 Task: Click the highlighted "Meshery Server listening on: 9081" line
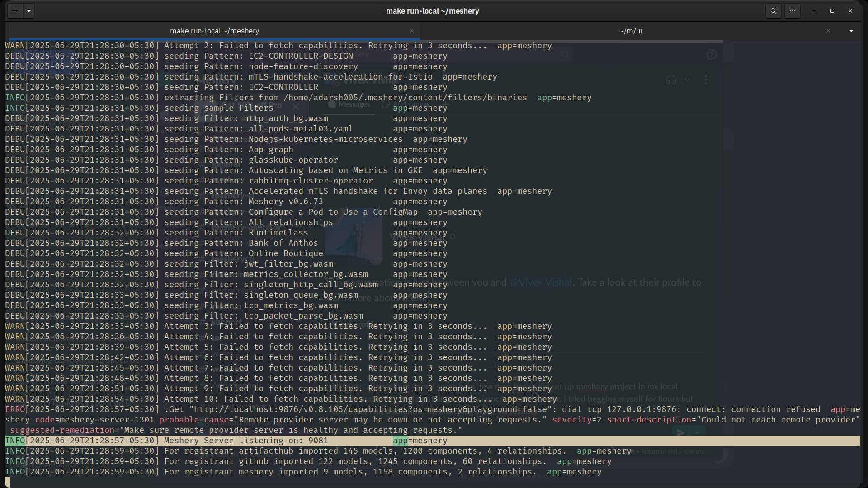[432, 441]
